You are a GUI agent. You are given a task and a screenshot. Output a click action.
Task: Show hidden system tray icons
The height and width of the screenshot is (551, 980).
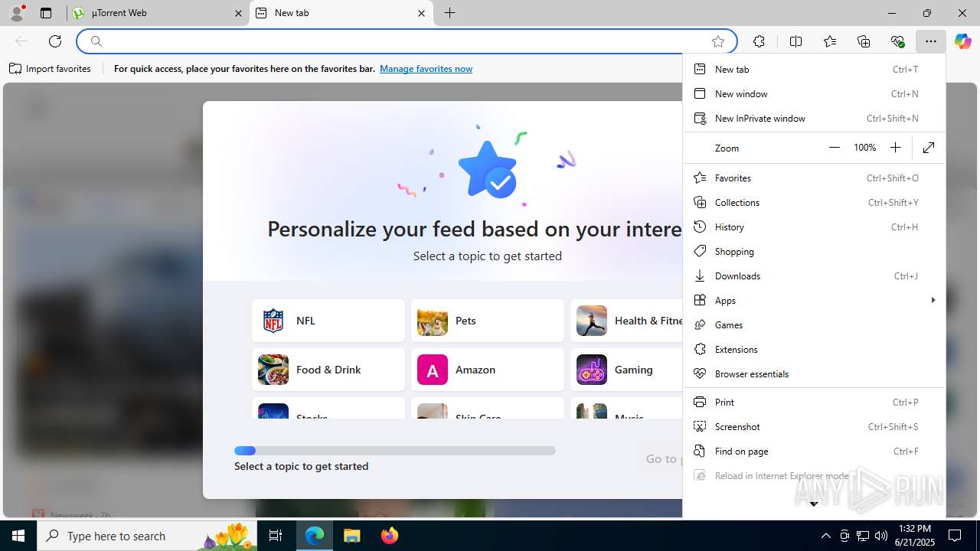825,536
